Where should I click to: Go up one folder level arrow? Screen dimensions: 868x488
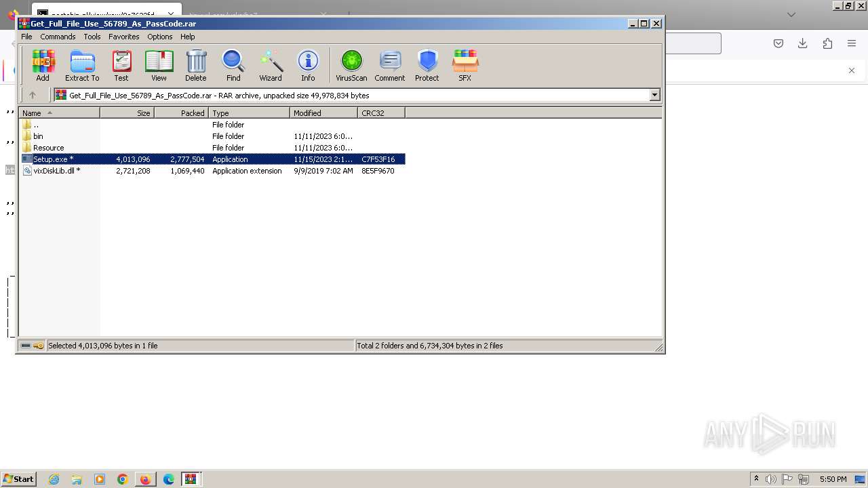[x=32, y=96]
